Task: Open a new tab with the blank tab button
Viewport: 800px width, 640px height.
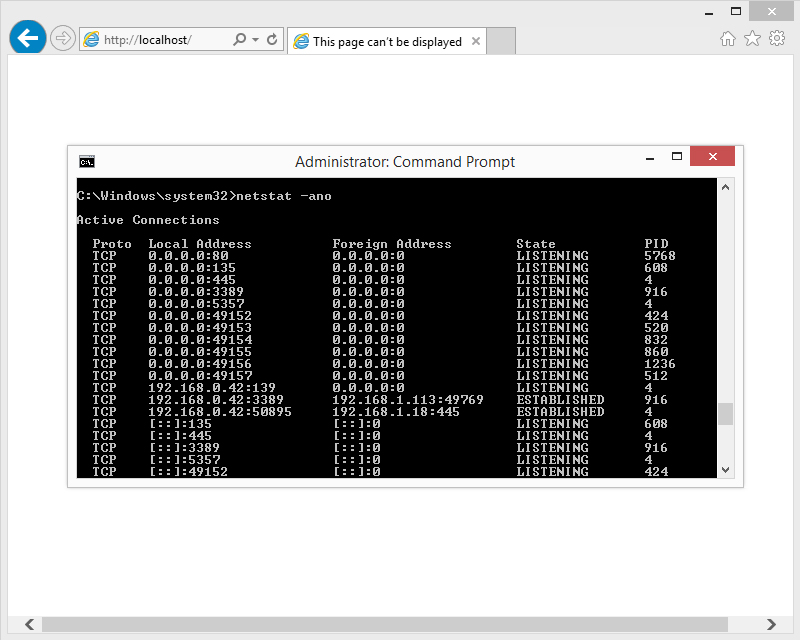Action: [x=501, y=41]
